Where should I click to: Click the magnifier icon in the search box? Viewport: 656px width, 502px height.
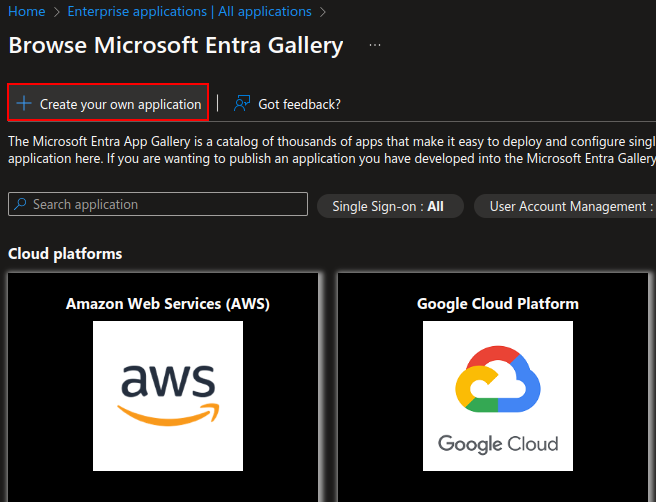tap(20, 204)
